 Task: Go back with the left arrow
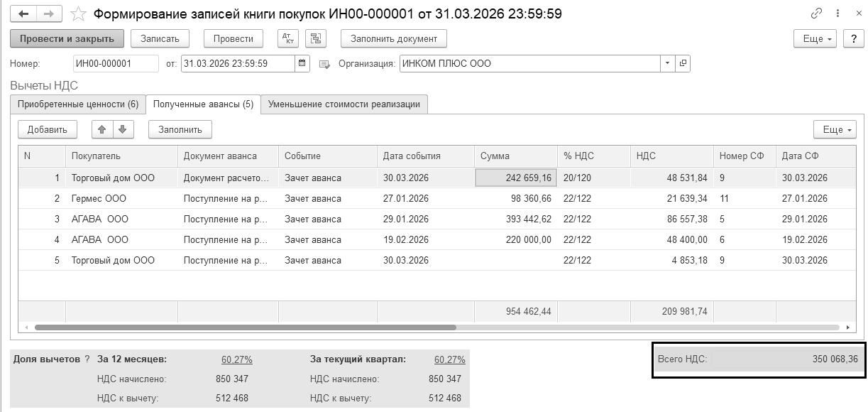[23, 13]
